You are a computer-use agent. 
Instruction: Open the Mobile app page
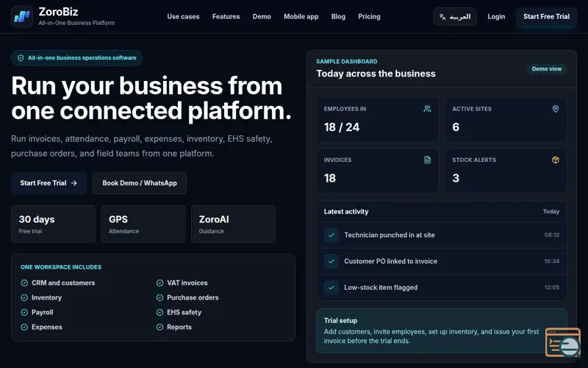pyautogui.click(x=301, y=16)
